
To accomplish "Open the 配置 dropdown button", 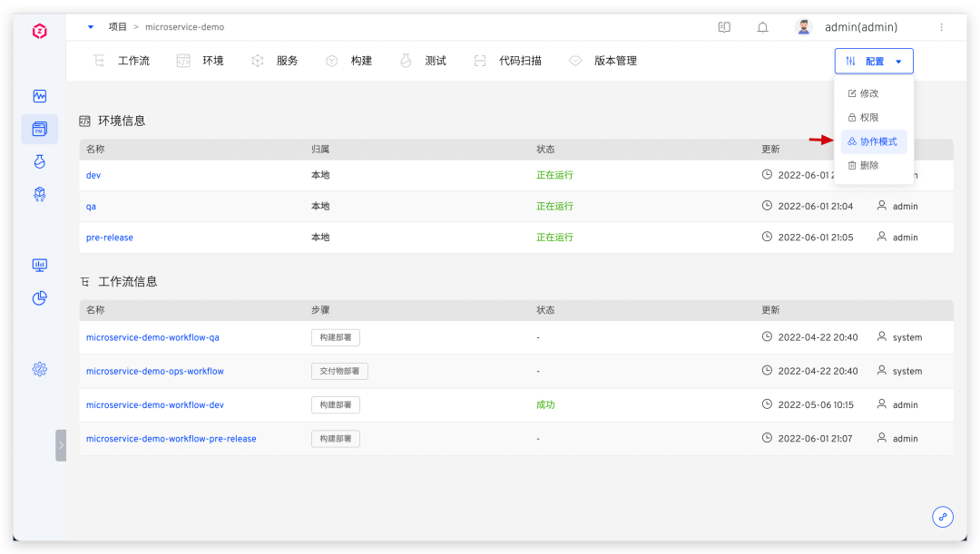I will pyautogui.click(x=873, y=62).
